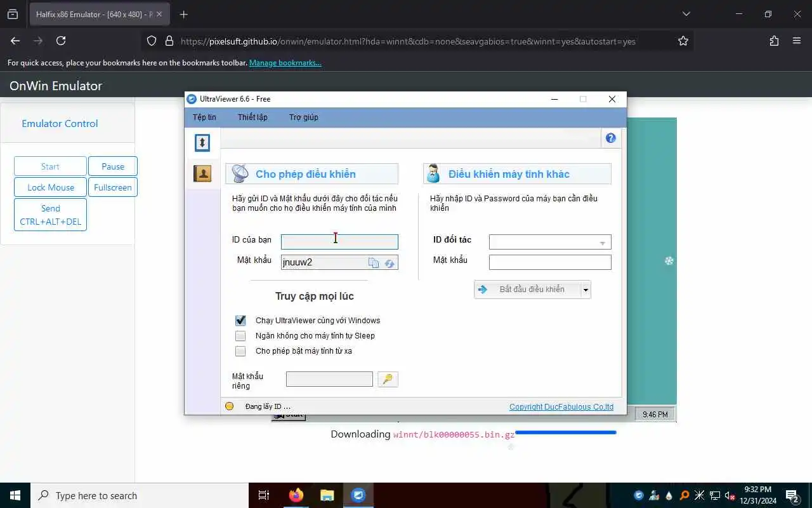Click the person icon in Điều khiển máy tính khác
Screen dimensions: 812x508
433,173
